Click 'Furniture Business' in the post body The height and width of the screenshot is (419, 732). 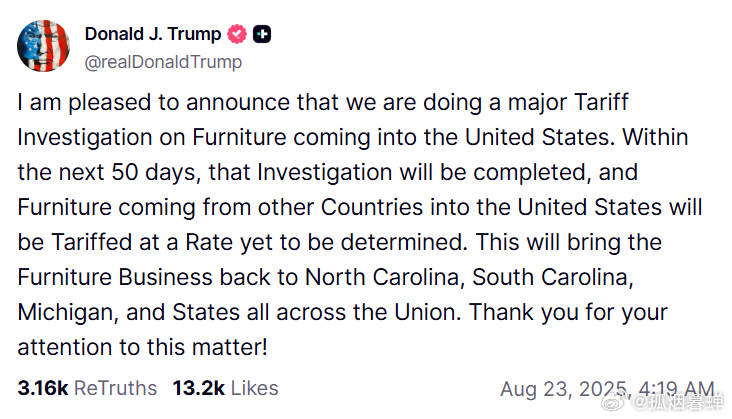point(115,277)
